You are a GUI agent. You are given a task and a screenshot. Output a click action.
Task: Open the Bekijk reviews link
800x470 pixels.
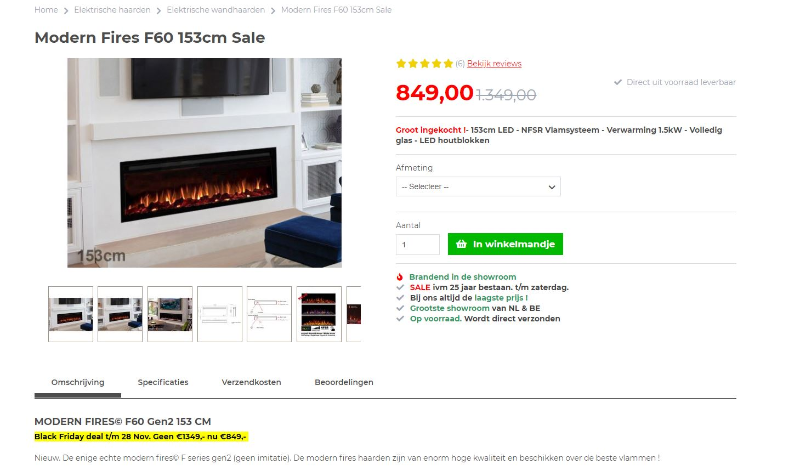494,64
